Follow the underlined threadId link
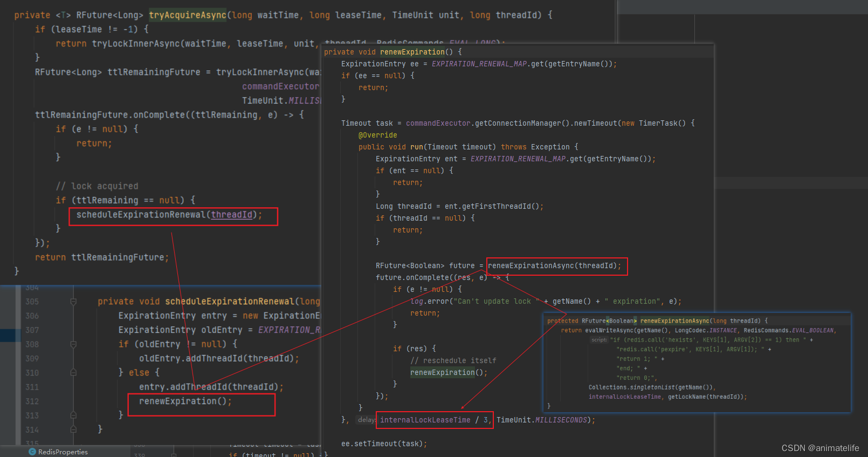Screen dimensions: 868x457 [231, 215]
